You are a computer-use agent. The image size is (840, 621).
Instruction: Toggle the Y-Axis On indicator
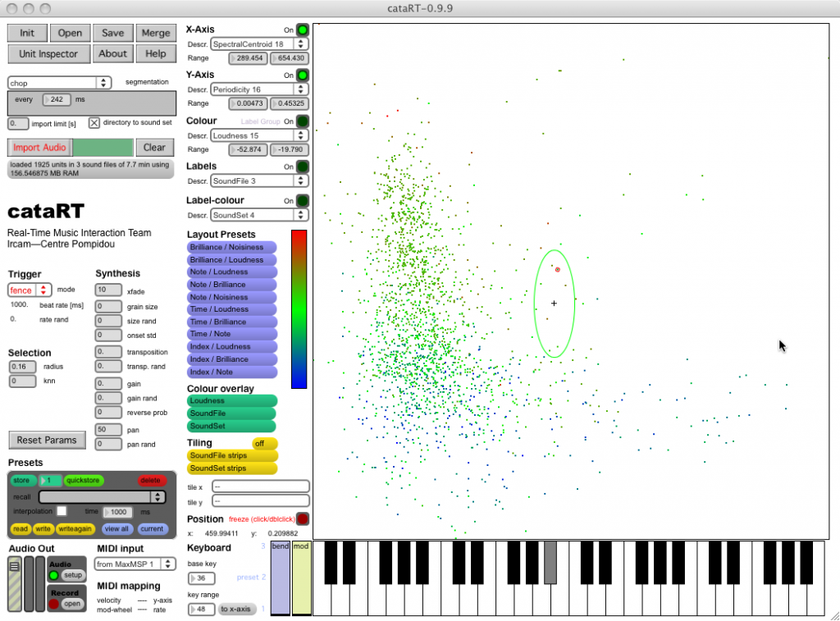tap(302, 75)
